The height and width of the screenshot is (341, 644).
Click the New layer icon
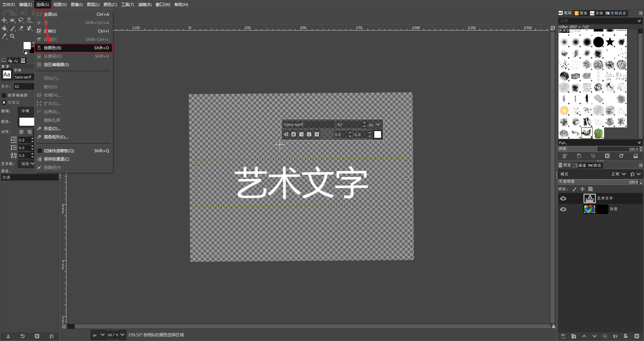coord(563,336)
